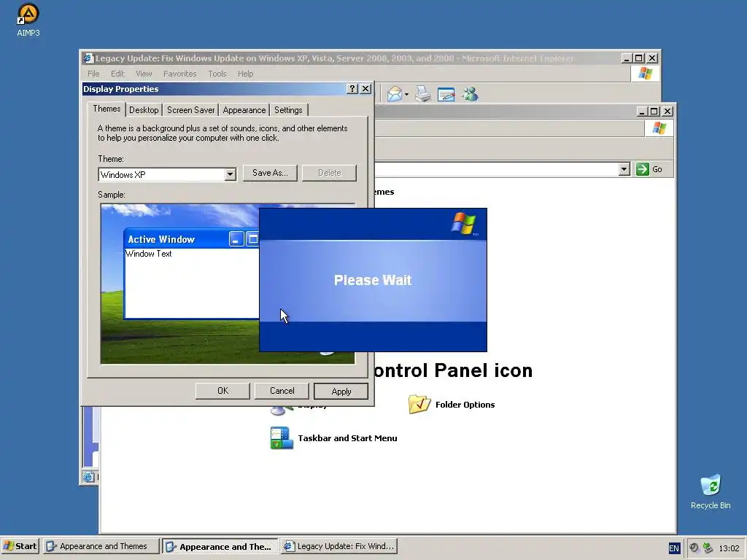
Task: Click the Cancel button in Display Properties
Action: click(282, 391)
